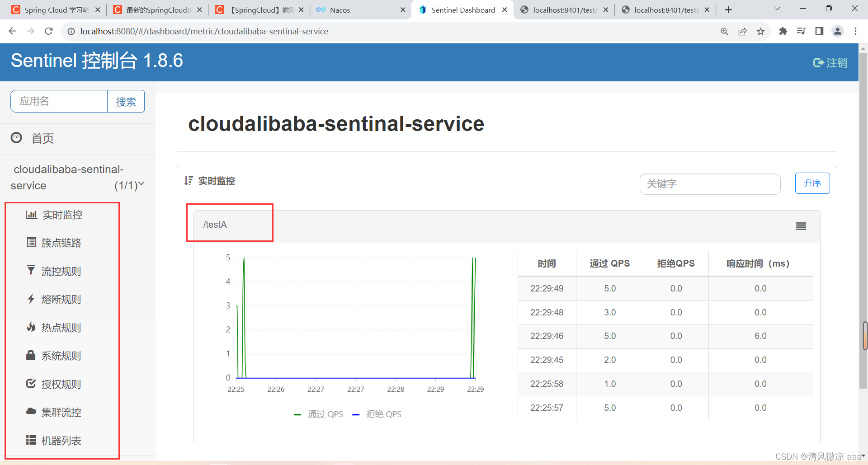Switch to the 【SpringCloud】微服 tab
This screenshot has height=465, width=868.
(x=260, y=10)
